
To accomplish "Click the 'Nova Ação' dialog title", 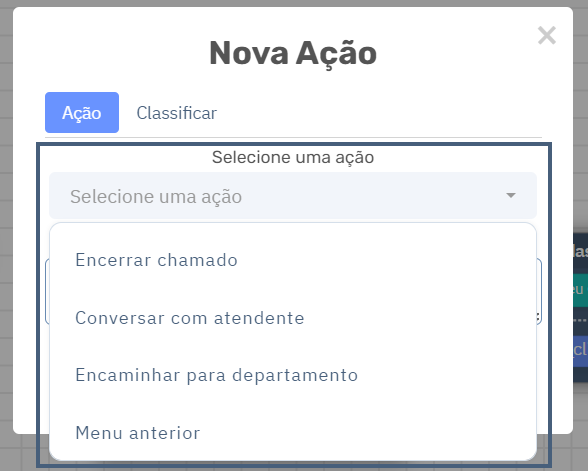I will click(x=293, y=53).
